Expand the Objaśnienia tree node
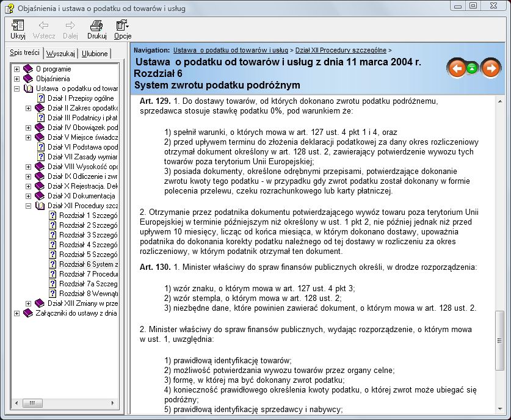This screenshot has height=420, width=511. [16, 79]
